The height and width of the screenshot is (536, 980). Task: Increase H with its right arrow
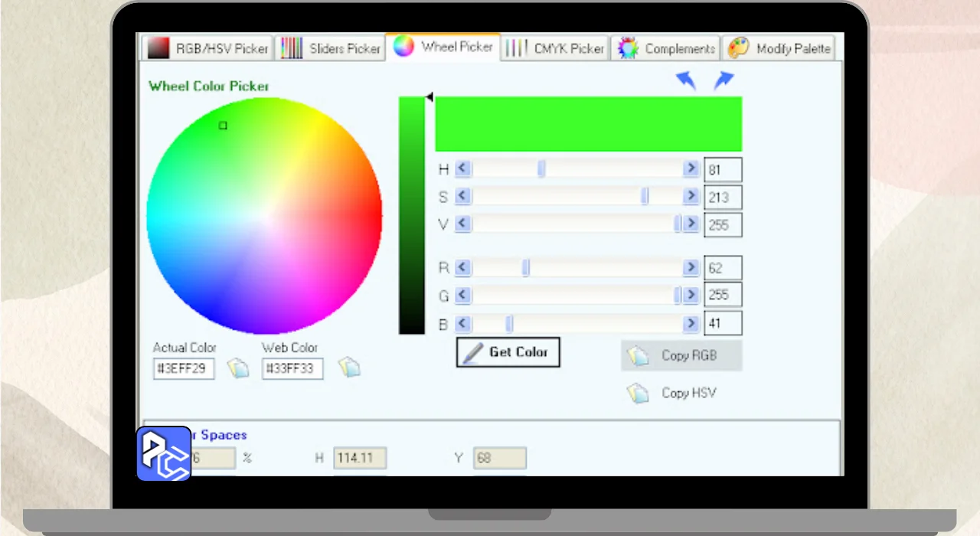[x=691, y=168]
